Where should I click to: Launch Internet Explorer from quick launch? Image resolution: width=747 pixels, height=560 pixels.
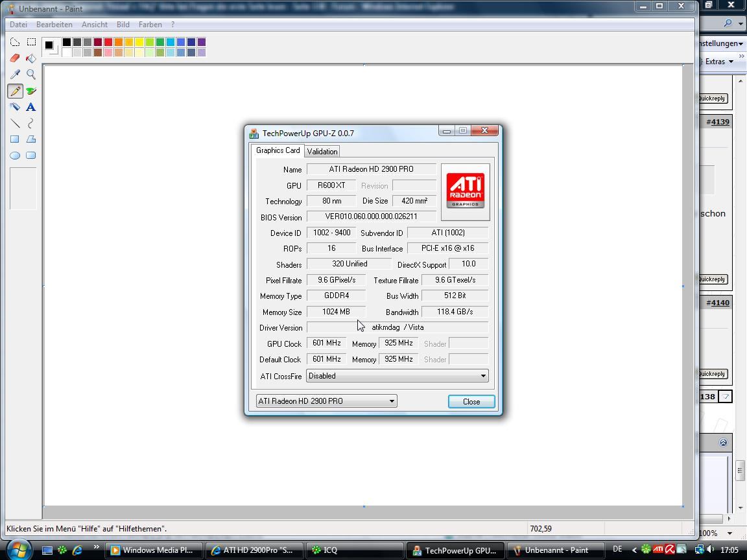coord(77,550)
